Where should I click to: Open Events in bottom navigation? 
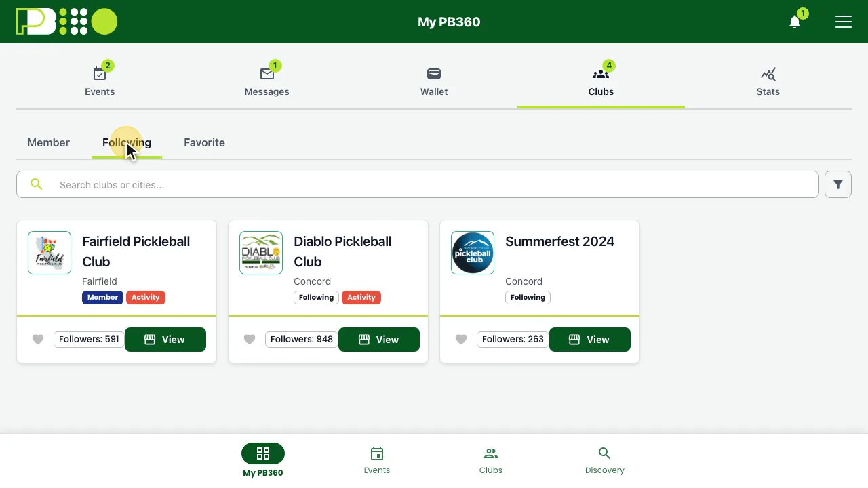pos(377,461)
